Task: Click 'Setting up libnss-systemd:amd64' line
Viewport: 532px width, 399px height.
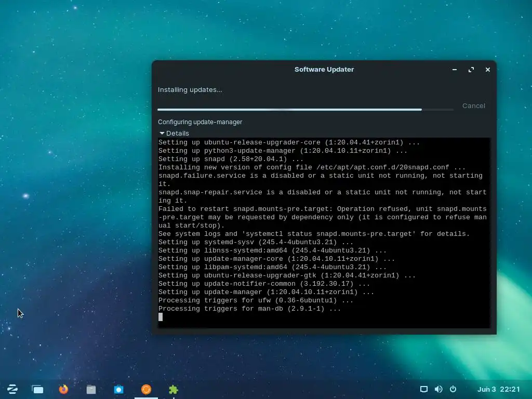Action: point(272,250)
